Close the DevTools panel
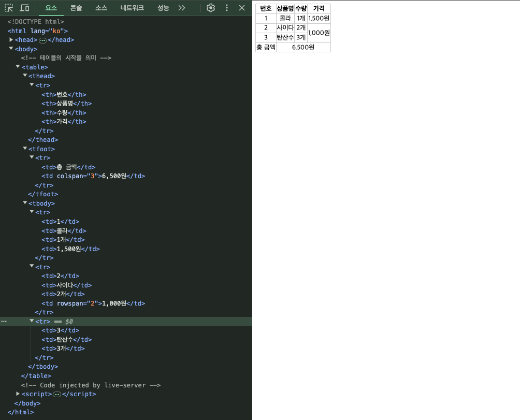This screenshot has width=520, height=420. (242, 8)
